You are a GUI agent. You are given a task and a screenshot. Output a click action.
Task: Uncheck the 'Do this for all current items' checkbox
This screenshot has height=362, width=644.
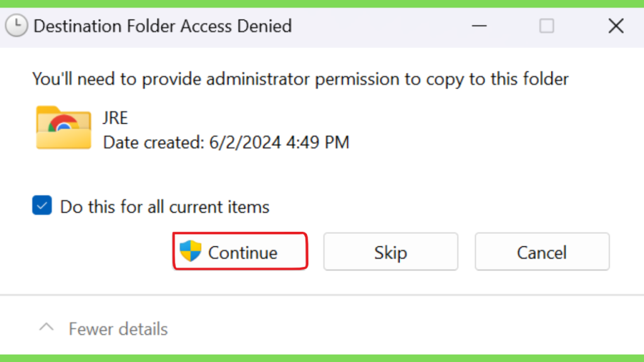[42, 206]
